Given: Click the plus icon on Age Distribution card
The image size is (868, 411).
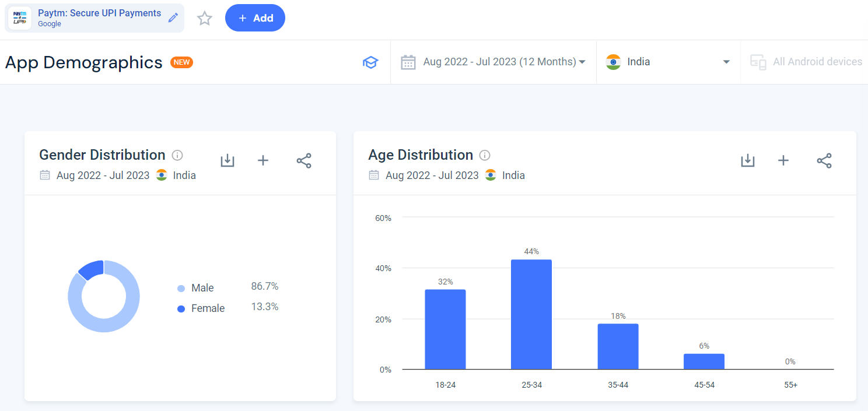Looking at the screenshot, I should (x=783, y=160).
